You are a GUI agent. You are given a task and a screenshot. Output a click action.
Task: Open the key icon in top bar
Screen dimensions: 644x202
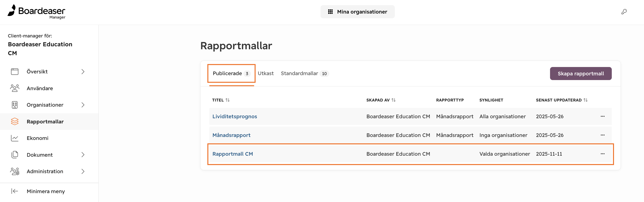pyautogui.click(x=624, y=12)
